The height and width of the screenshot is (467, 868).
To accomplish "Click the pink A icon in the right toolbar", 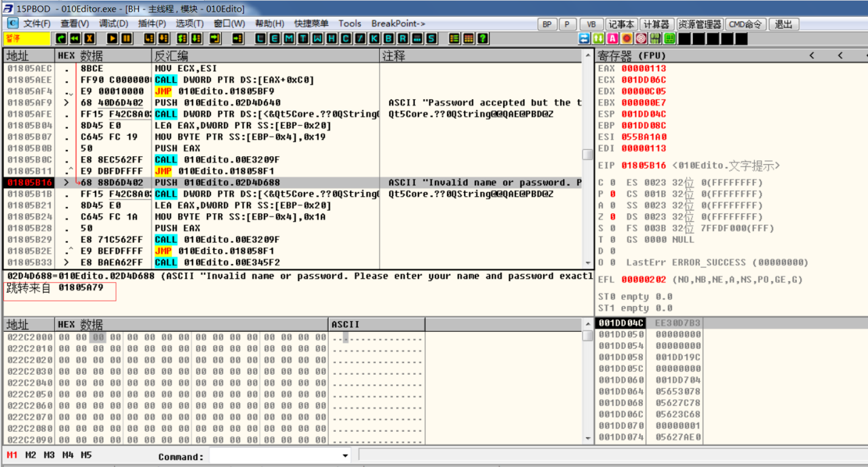I will pos(613,39).
